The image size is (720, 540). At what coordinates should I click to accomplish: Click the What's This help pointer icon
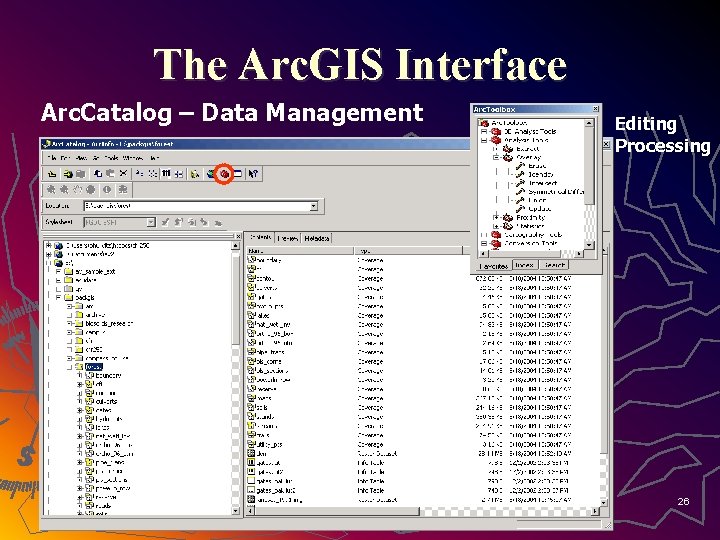tap(253, 174)
